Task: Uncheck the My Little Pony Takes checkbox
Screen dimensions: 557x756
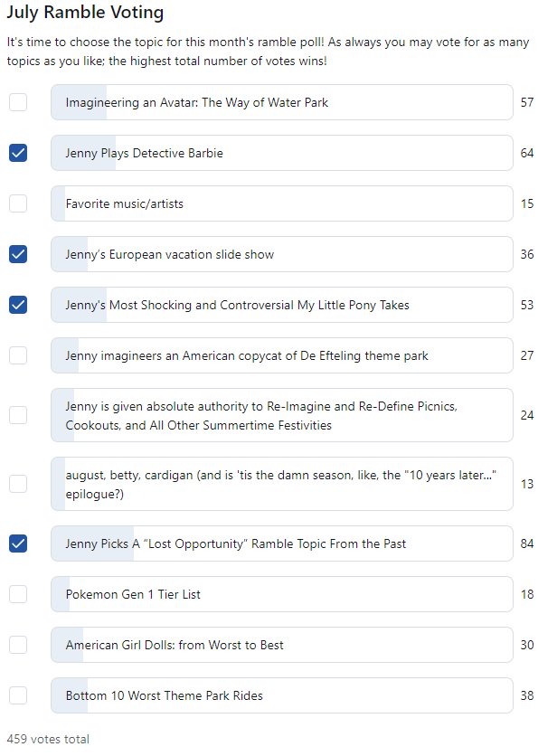Action: pos(18,305)
